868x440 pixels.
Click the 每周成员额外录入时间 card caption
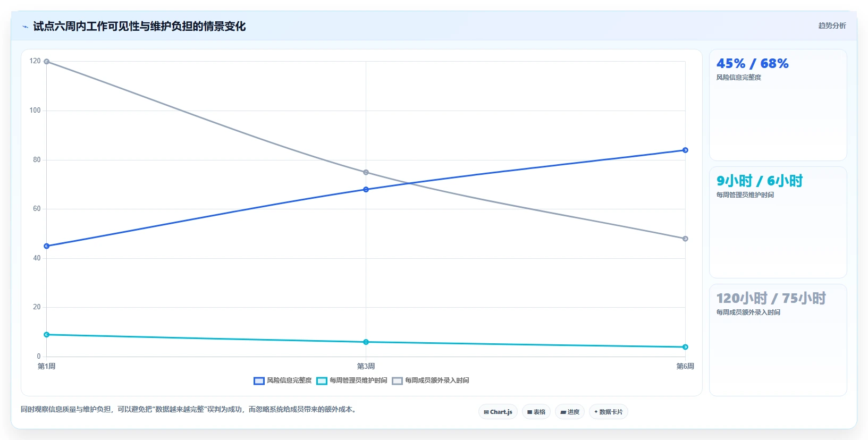tap(748, 312)
